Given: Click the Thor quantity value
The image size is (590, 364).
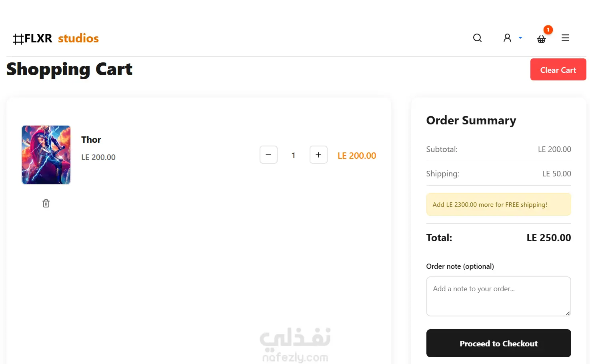Looking at the screenshot, I should click(x=294, y=155).
